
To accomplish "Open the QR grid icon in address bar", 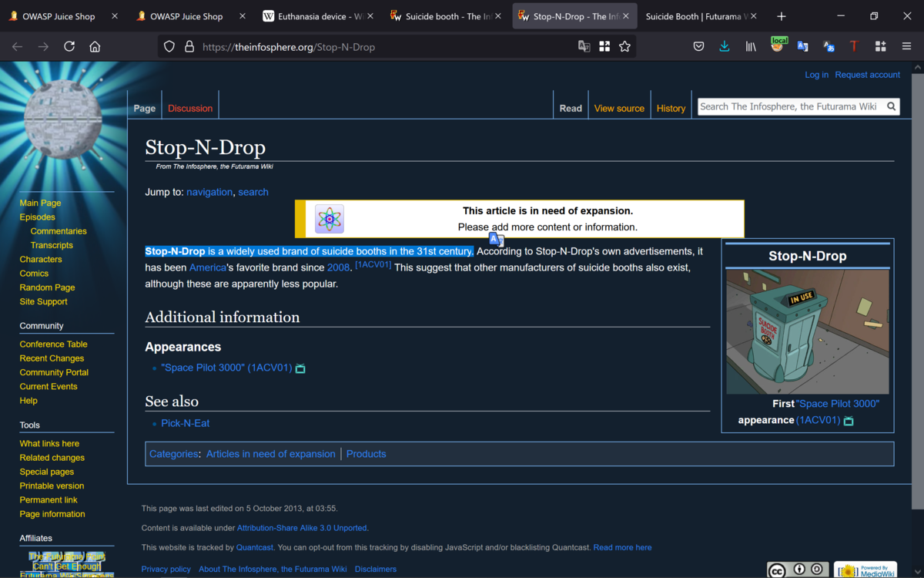I will 604,47.
